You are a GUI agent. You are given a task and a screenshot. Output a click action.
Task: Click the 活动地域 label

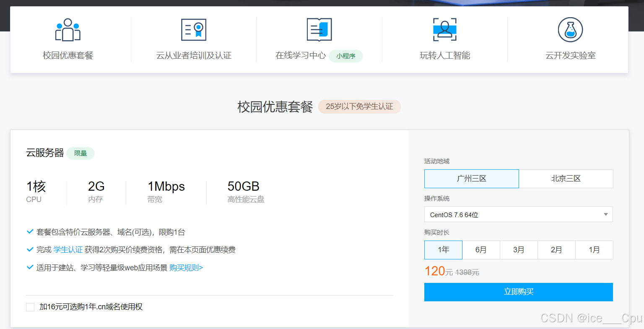tap(436, 161)
